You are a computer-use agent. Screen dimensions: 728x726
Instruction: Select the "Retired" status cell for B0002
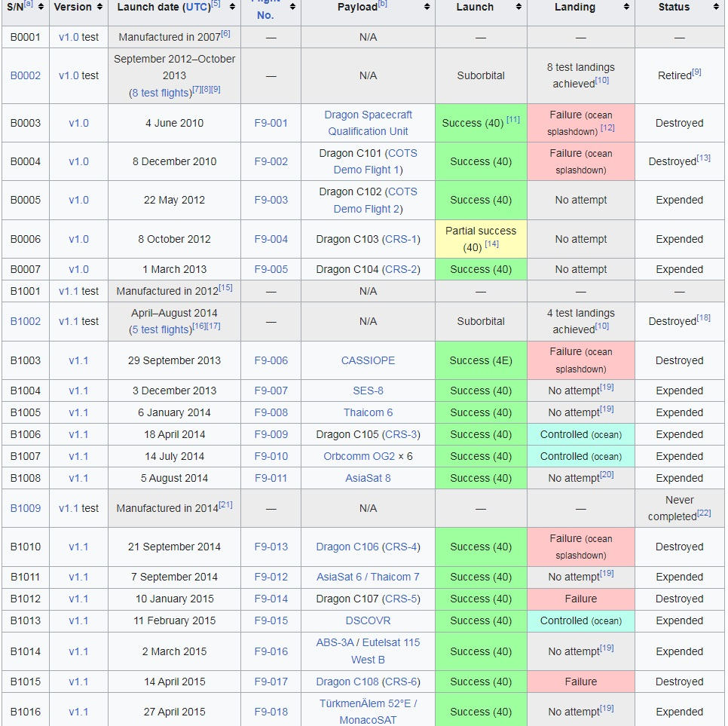coord(679,75)
